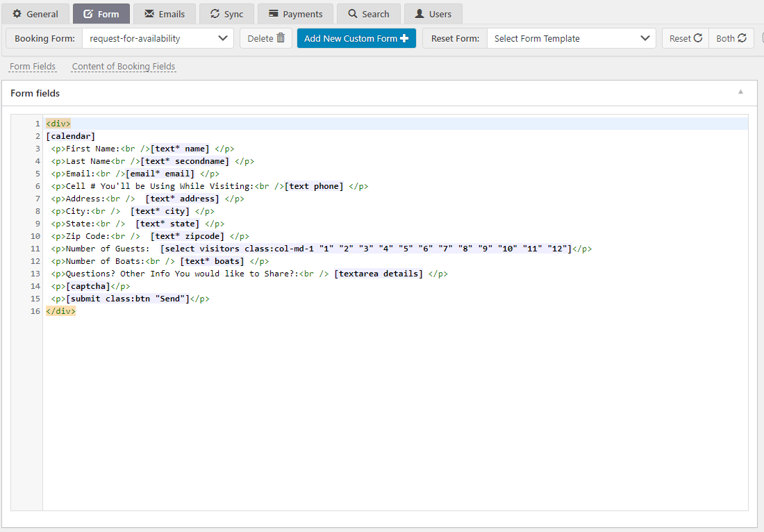This screenshot has height=532, width=764.
Task: Click the magnifier icon on Search tab
Action: [353, 14]
